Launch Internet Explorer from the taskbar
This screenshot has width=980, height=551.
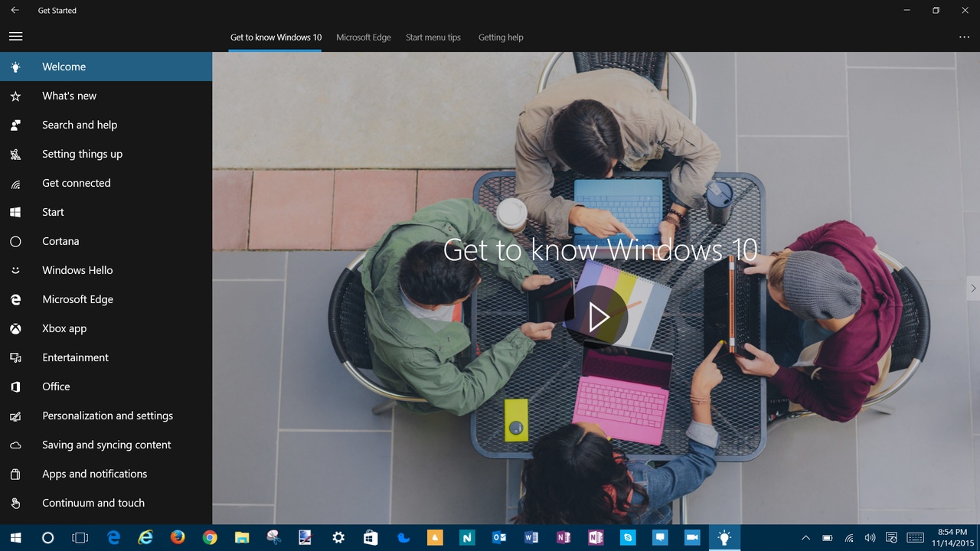(x=145, y=538)
